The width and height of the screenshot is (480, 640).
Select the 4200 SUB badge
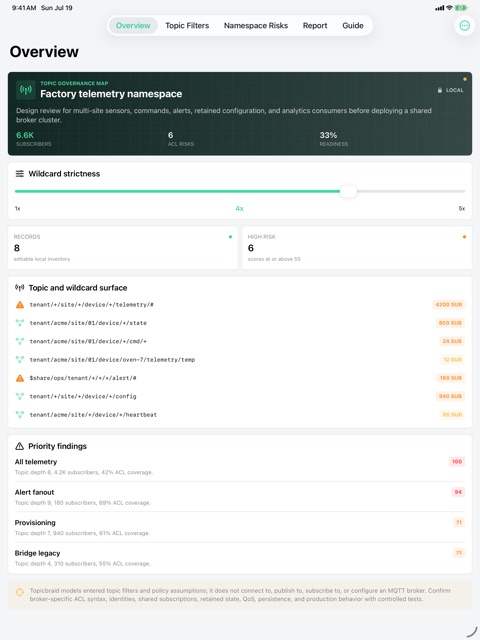click(x=449, y=304)
